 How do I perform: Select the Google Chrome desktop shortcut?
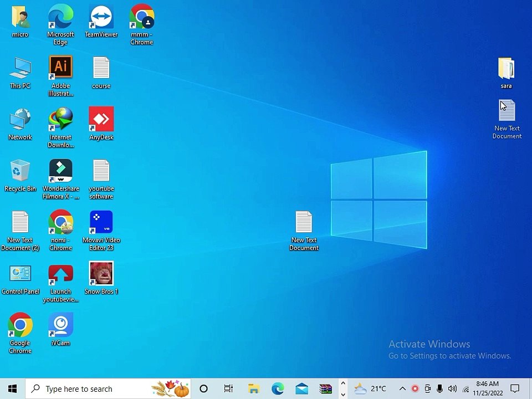[x=20, y=333]
